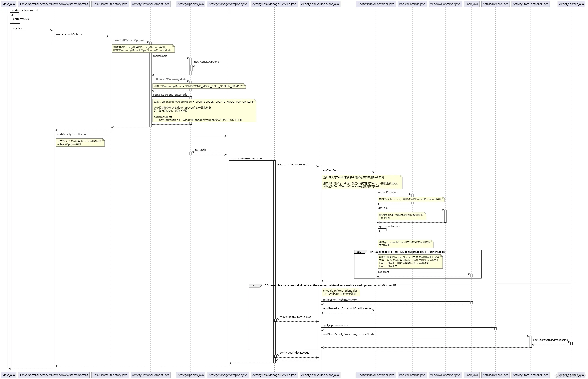
Task: Click the SPLIT_SCREEN_CREATE_MODE_TOP_OR_LEFT note box
Action: tap(204, 111)
